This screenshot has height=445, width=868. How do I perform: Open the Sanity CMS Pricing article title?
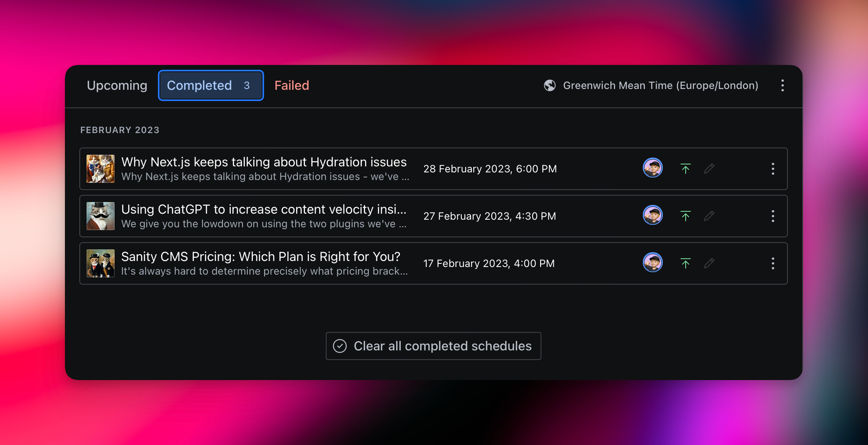click(x=260, y=257)
